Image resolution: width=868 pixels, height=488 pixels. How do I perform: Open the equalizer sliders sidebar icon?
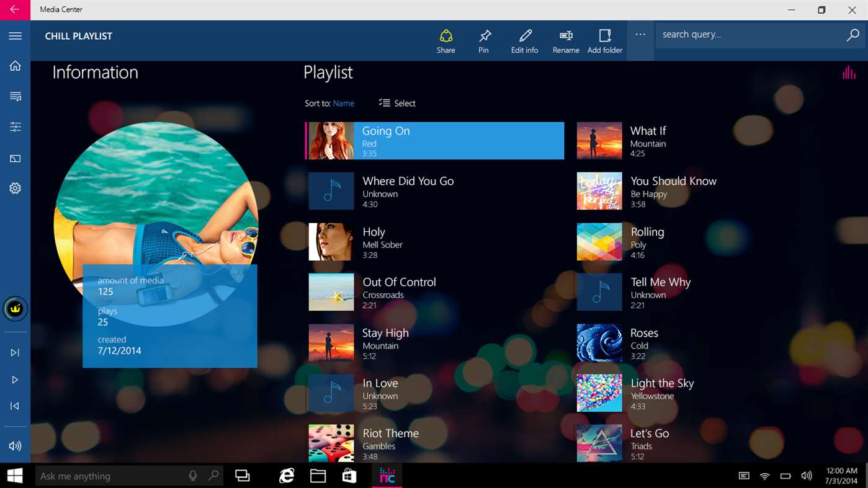[x=15, y=127]
